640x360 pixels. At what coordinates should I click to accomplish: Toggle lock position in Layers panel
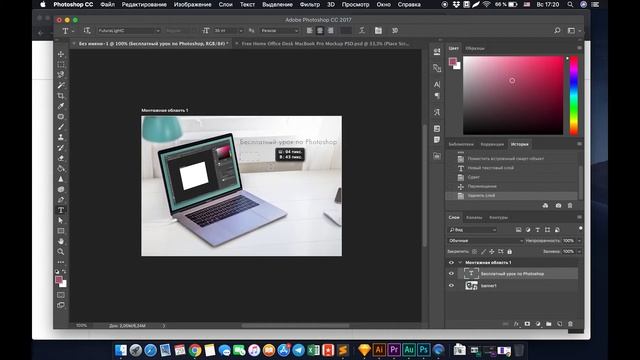[492, 252]
